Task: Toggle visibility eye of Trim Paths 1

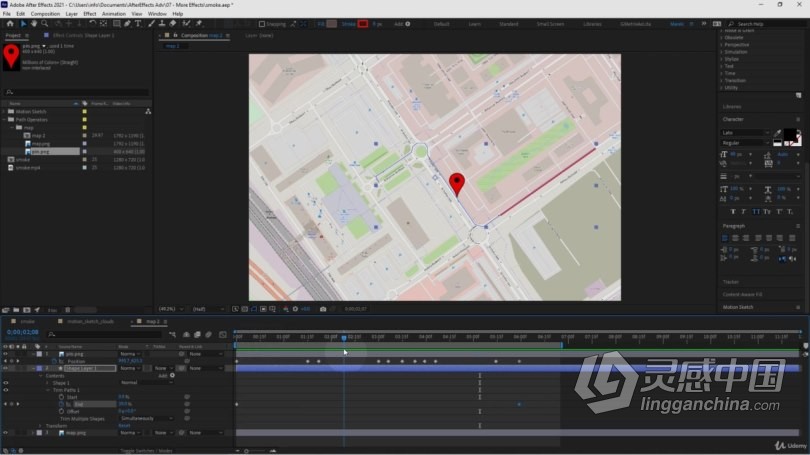Action: tap(6, 390)
